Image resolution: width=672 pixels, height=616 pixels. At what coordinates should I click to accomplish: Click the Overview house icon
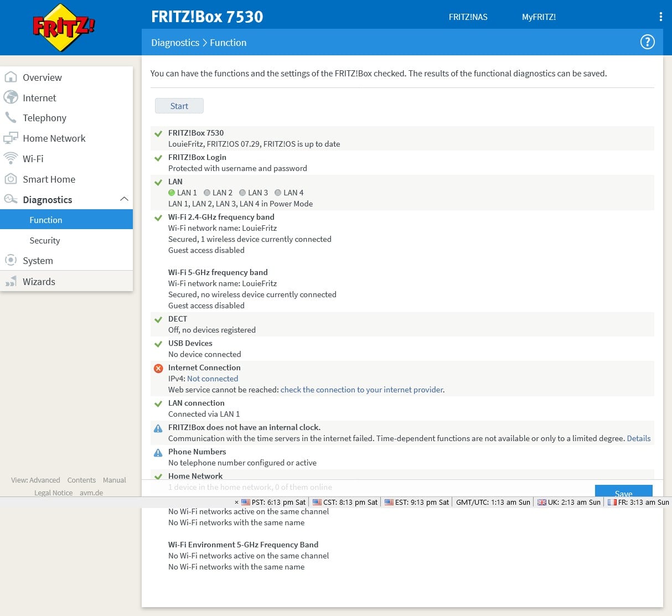pos(11,77)
